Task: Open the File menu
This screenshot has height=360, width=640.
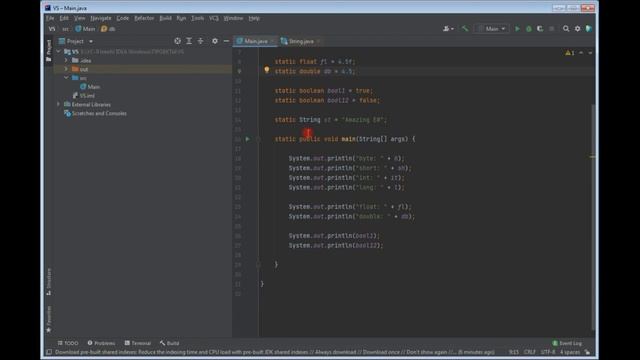Action: point(50,18)
